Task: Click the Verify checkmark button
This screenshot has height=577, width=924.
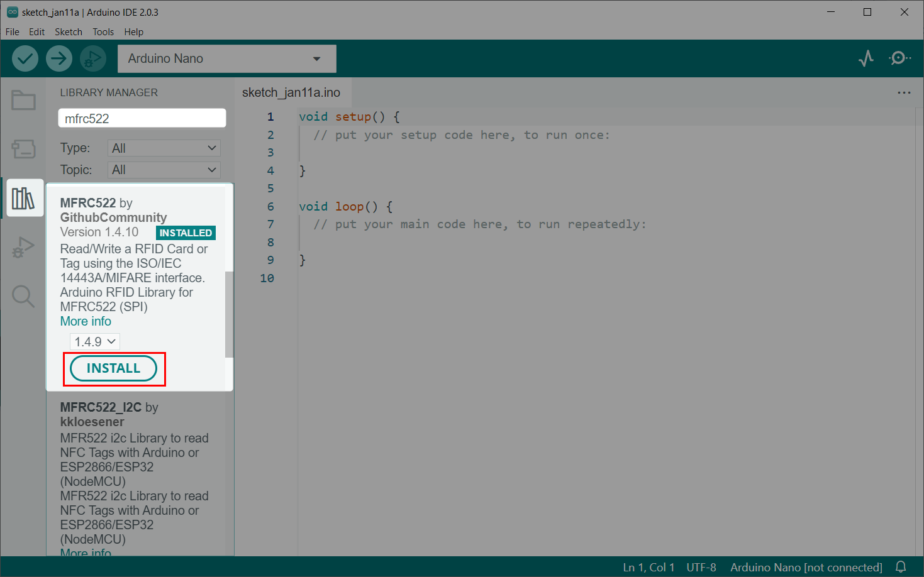Action: tap(25, 58)
